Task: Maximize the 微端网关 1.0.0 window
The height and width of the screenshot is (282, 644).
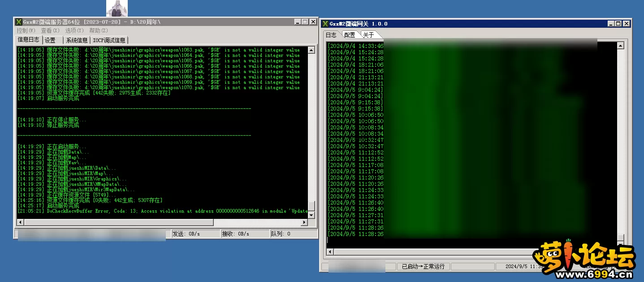Action: click(618, 23)
